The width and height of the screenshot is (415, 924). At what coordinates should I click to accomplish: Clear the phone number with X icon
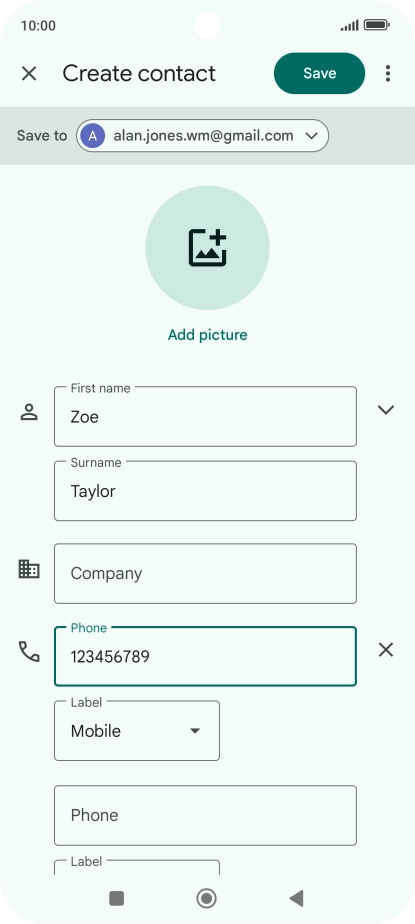(386, 650)
